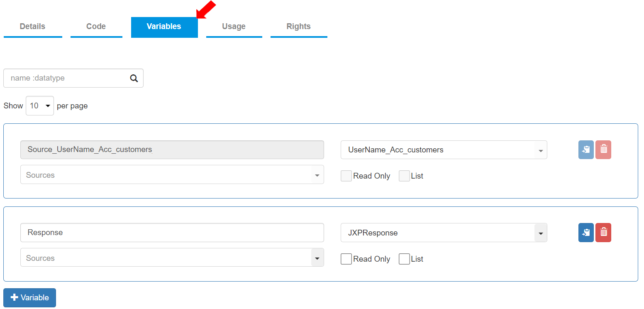This screenshot has width=644, height=309.
Task: Select the Rights tab
Action: (298, 27)
